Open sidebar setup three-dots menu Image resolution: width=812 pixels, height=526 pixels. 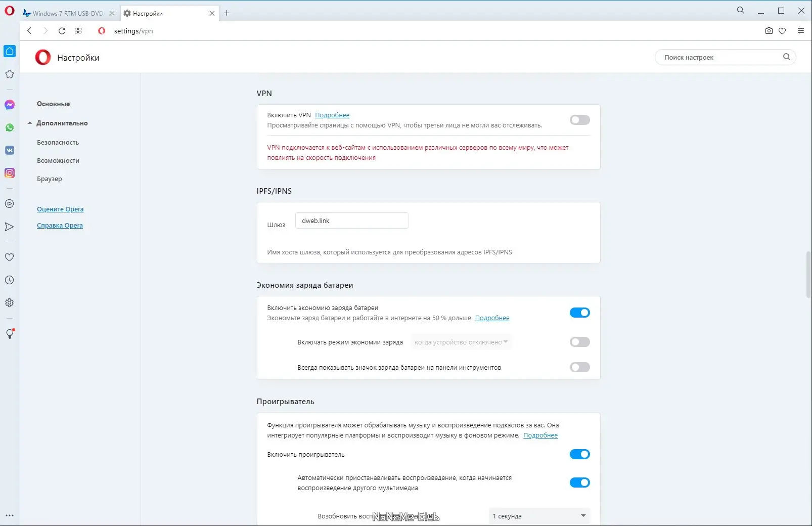(x=10, y=515)
